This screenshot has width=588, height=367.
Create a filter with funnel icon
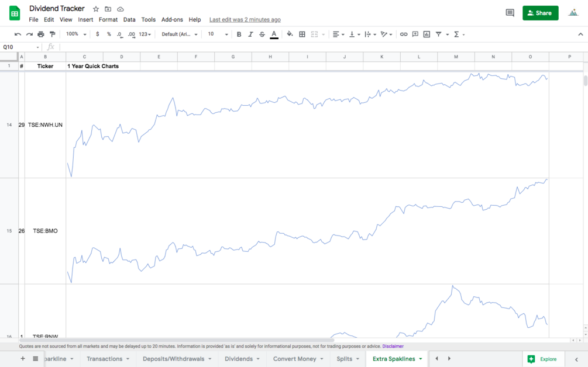pyautogui.click(x=438, y=34)
